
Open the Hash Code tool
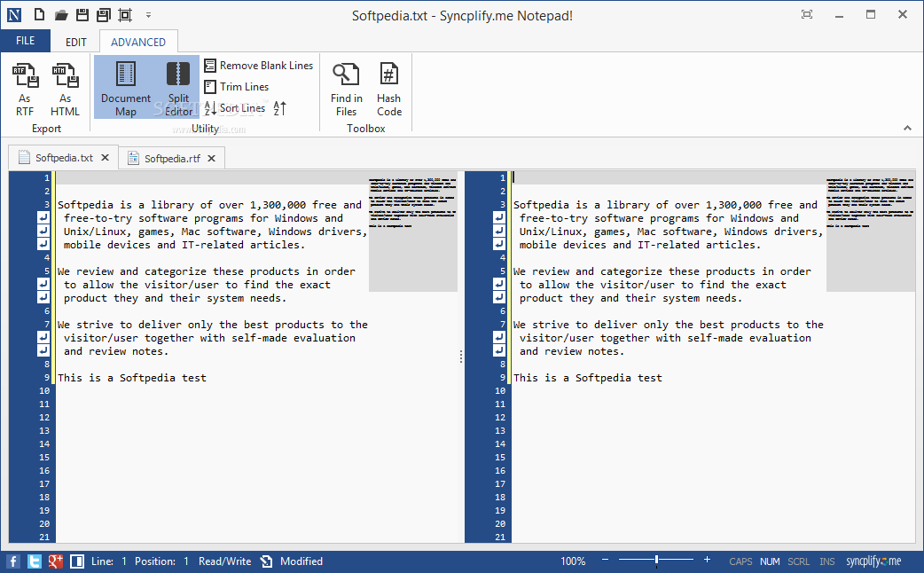[389, 89]
